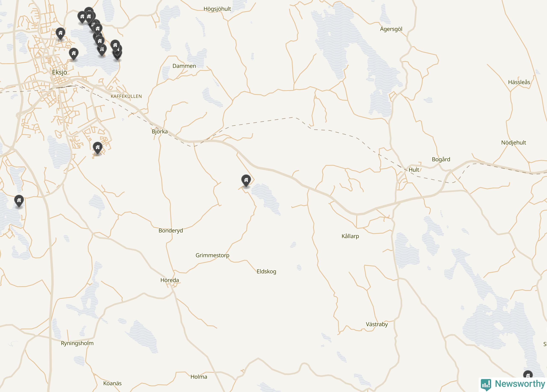Click the Kaffekullen district label
547x392 pixels.
click(x=126, y=96)
